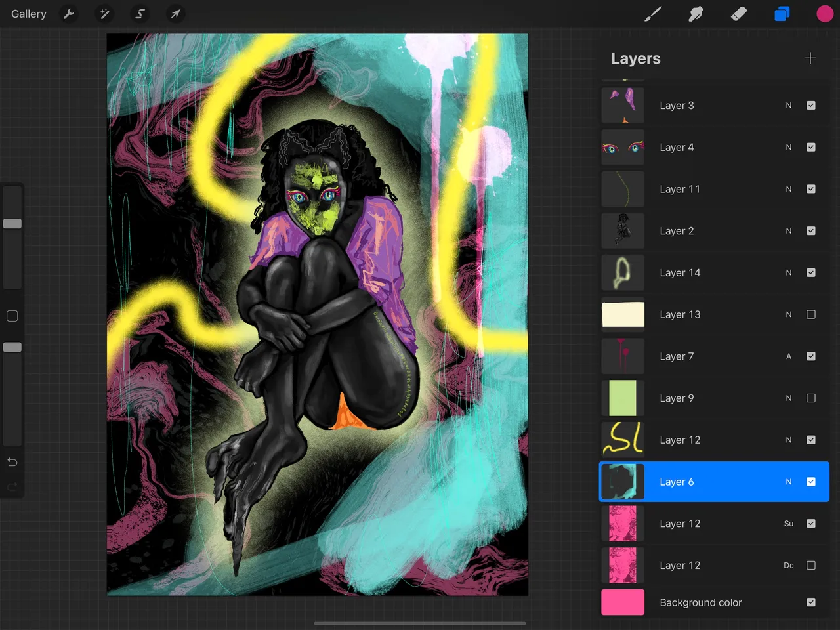Toggle Background color visibility checkbox
The image size is (840, 630).
811,602
